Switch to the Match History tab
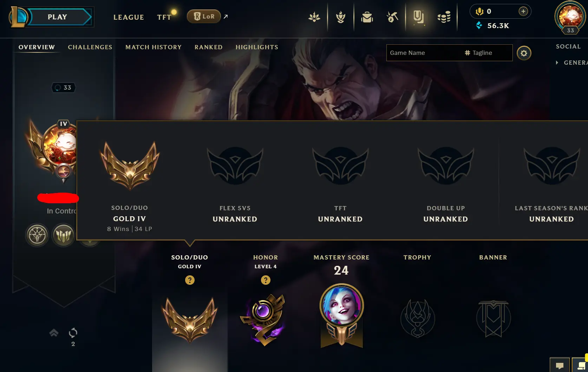Image resolution: width=588 pixels, height=372 pixels. coord(153,47)
